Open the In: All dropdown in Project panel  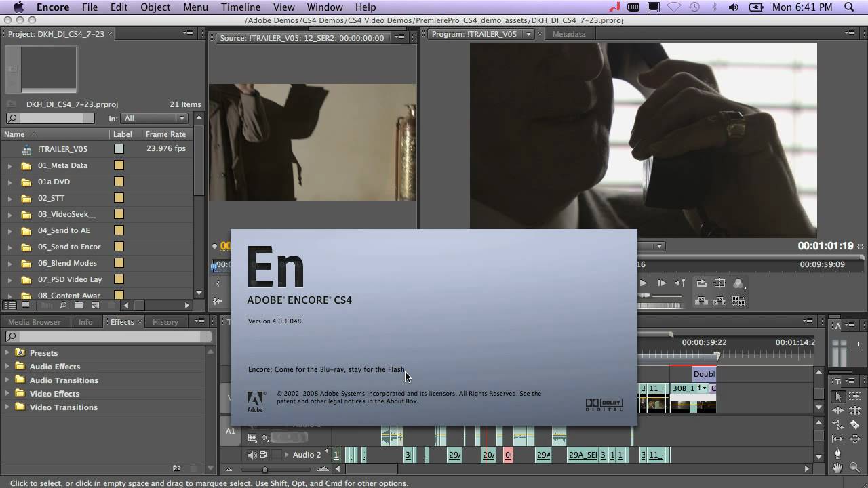(155, 118)
